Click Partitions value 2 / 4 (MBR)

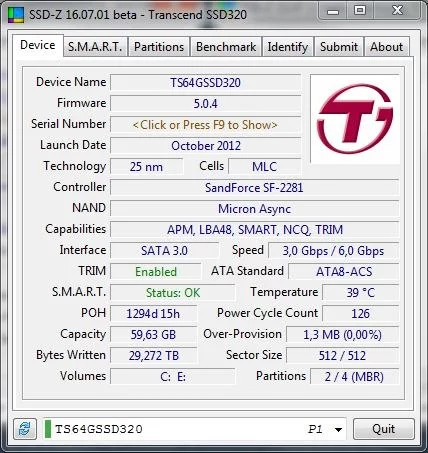[x=355, y=377]
